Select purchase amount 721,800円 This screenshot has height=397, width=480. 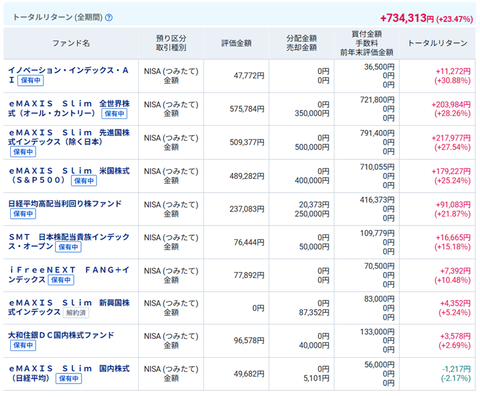pos(377,100)
